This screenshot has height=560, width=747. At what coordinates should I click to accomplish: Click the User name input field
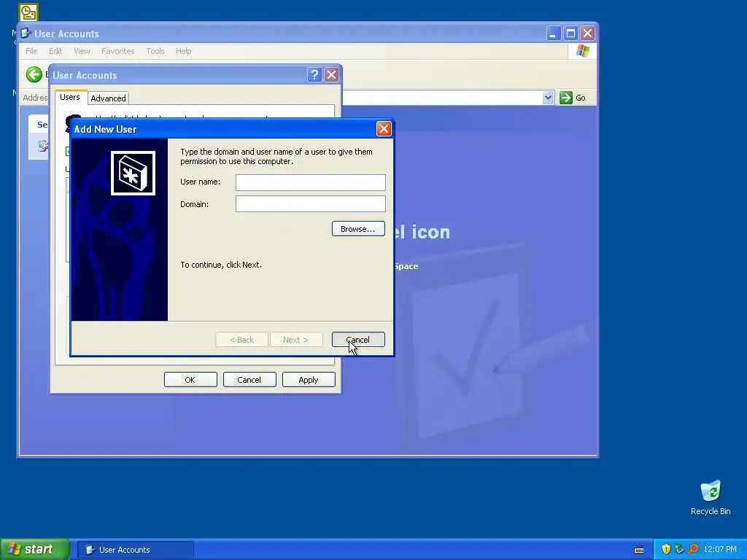(x=310, y=182)
